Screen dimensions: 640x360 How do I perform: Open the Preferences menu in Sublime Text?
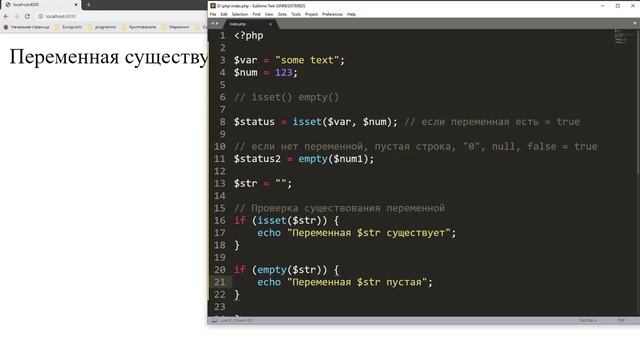[332, 14]
